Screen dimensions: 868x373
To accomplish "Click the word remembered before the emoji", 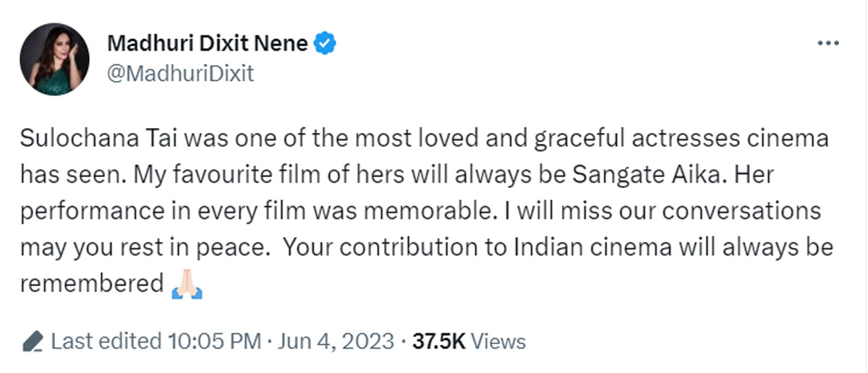I will pos(92,284).
